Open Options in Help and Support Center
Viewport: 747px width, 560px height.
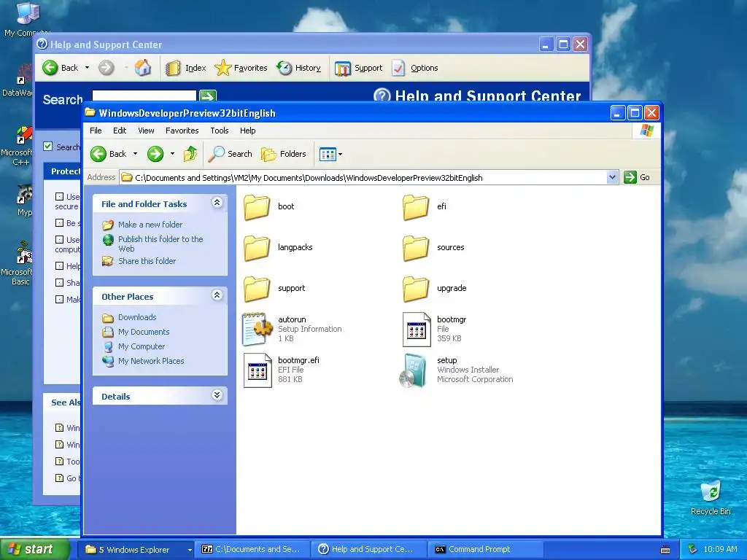pyautogui.click(x=415, y=68)
